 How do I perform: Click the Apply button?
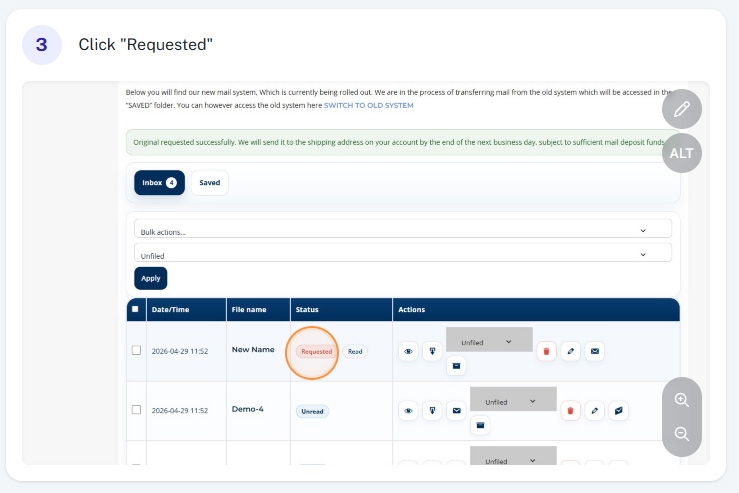coord(151,278)
